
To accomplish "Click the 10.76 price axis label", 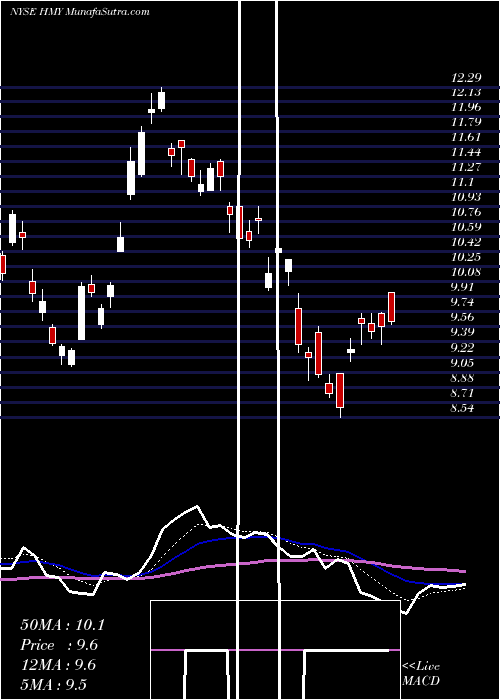I will [466, 212].
